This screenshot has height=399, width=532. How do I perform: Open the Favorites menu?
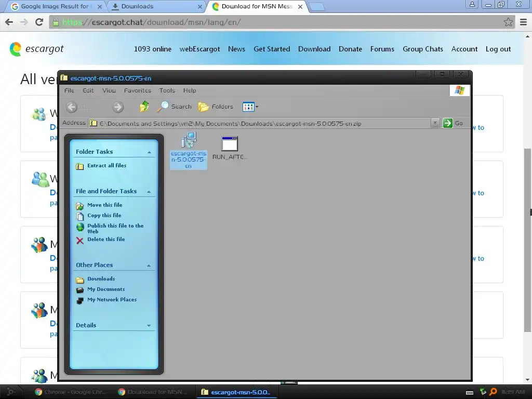tap(137, 90)
